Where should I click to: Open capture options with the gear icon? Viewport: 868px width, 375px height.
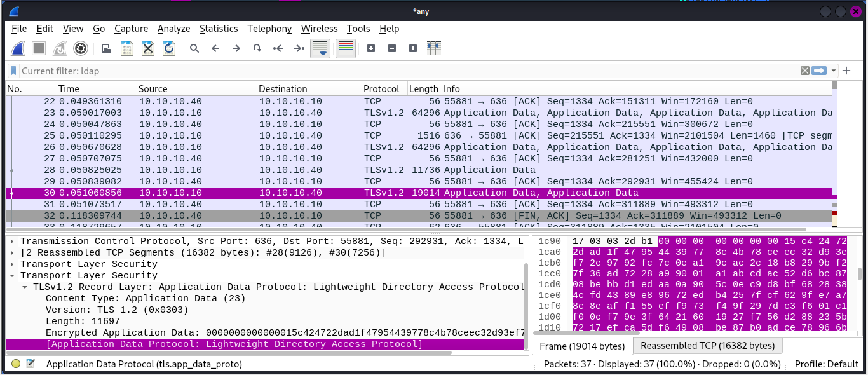coord(81,48)
